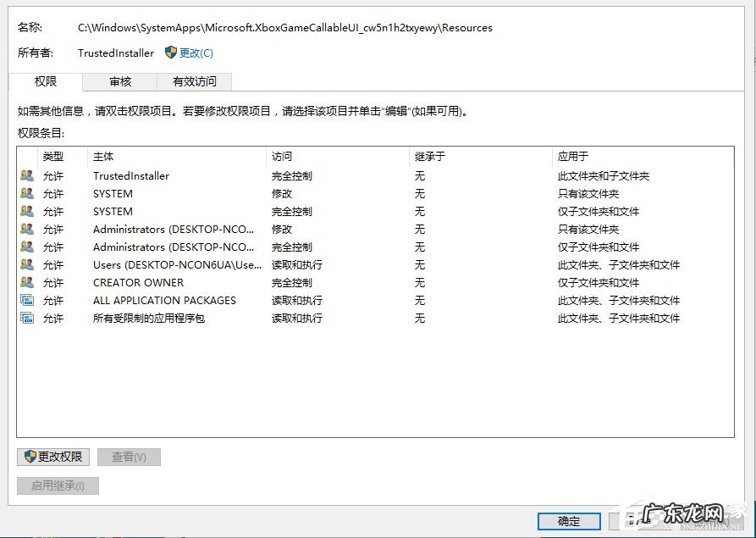Switch to the 审核 tab
This screenshot has width=756, height=538.
click(x=119, y=81)
